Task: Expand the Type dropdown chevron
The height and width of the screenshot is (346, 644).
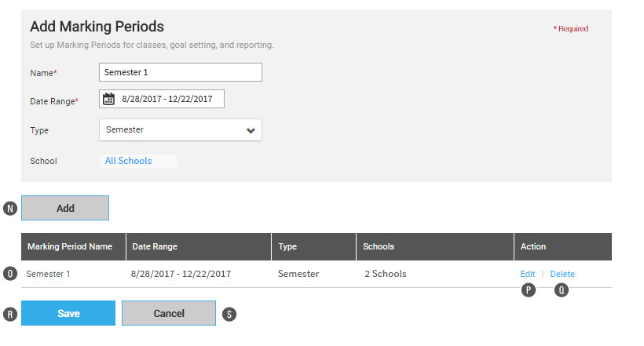Action: [251, 130]
